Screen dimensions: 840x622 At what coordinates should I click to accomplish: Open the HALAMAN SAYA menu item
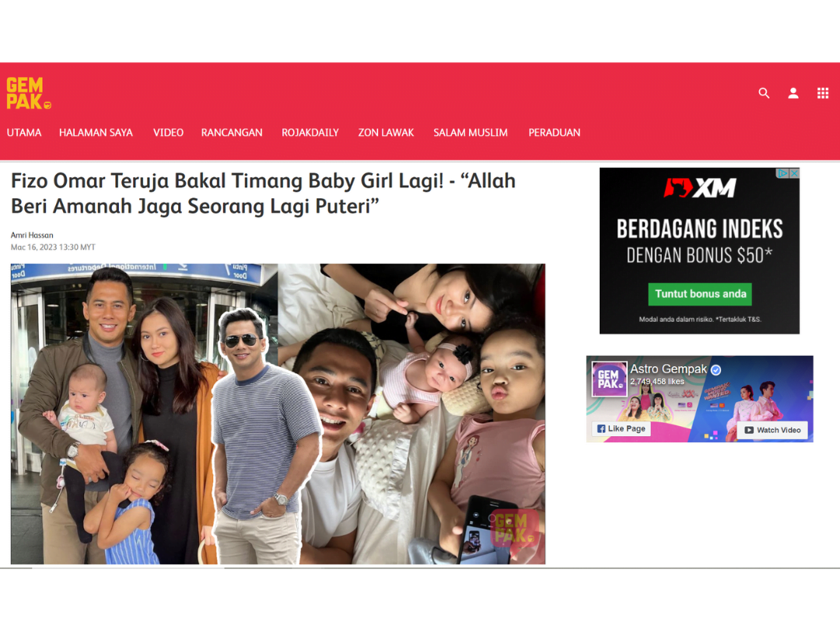click(x=96, y=132)
